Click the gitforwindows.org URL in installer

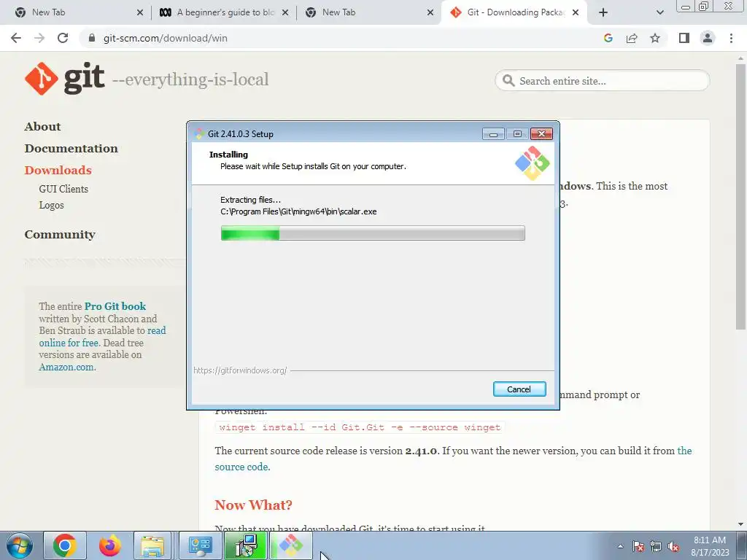240,370
